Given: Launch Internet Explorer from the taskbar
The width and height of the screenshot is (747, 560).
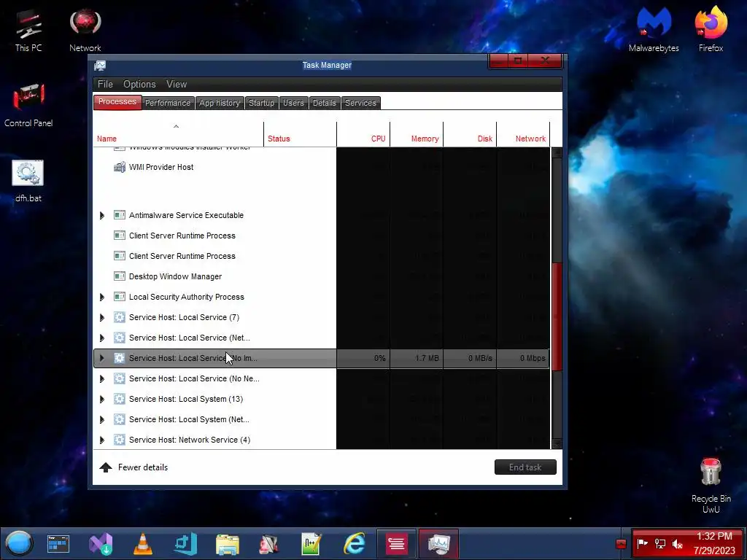Looking at the screenshot, I should (355, 544).
